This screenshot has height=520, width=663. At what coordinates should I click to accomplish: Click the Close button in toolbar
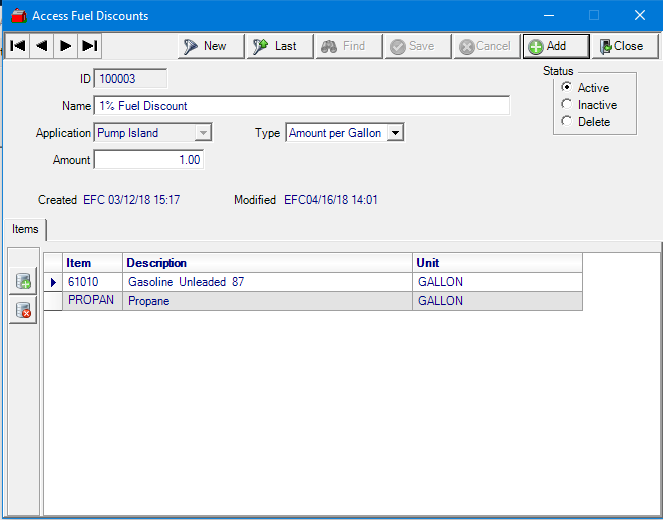624,46
